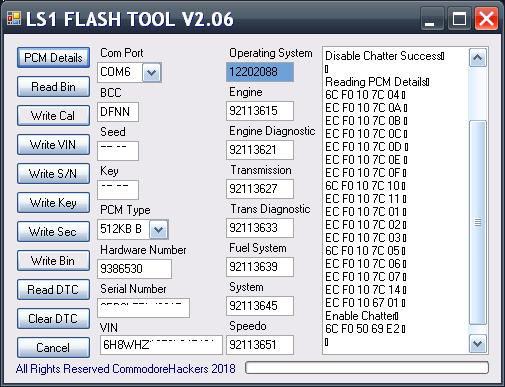This screenshot has width=505, height=387.
Task: Focus the Serial Number field
Action: point(143,308)
